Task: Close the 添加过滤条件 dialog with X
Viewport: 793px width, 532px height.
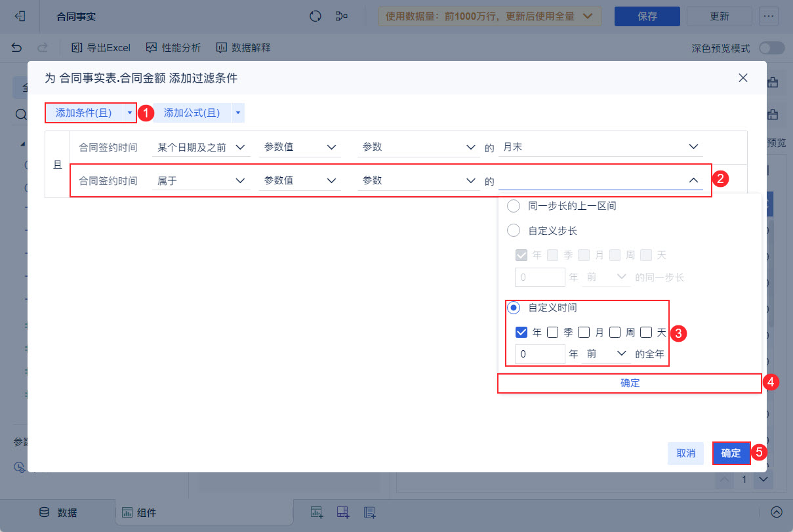Action: click(x=743, y=78)
